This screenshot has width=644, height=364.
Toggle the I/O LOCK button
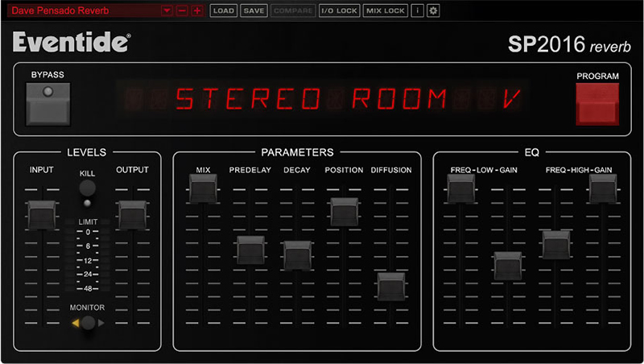tap(339, 10)
